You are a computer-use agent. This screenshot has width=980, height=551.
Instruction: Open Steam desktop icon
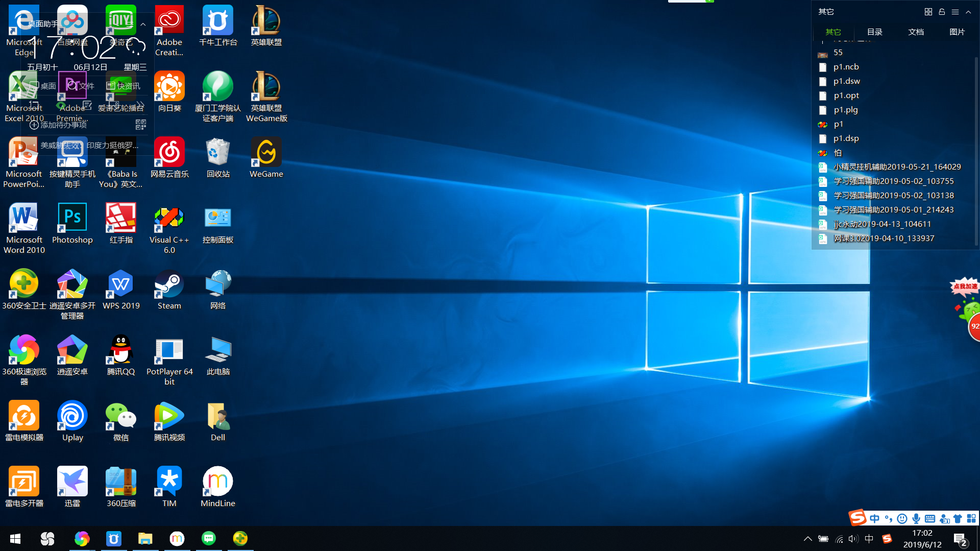[x=169, y=290]
